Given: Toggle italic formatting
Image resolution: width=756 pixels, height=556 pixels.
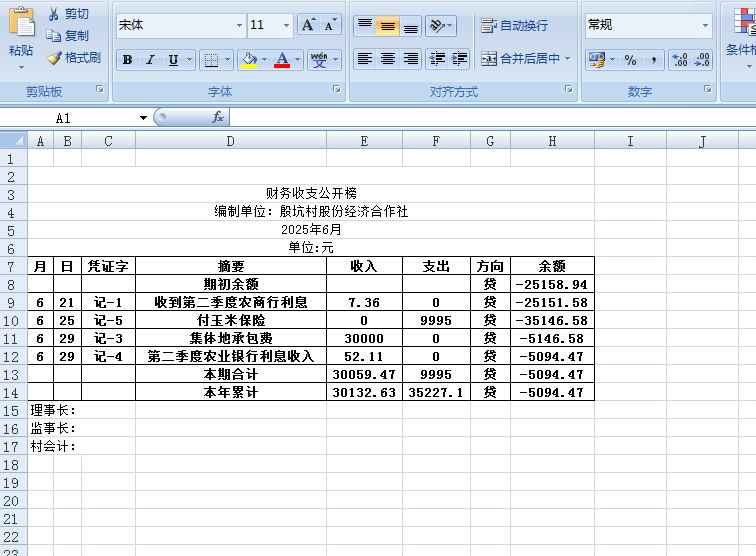Looking at the screenshot, I should click(x=150, y=60).
